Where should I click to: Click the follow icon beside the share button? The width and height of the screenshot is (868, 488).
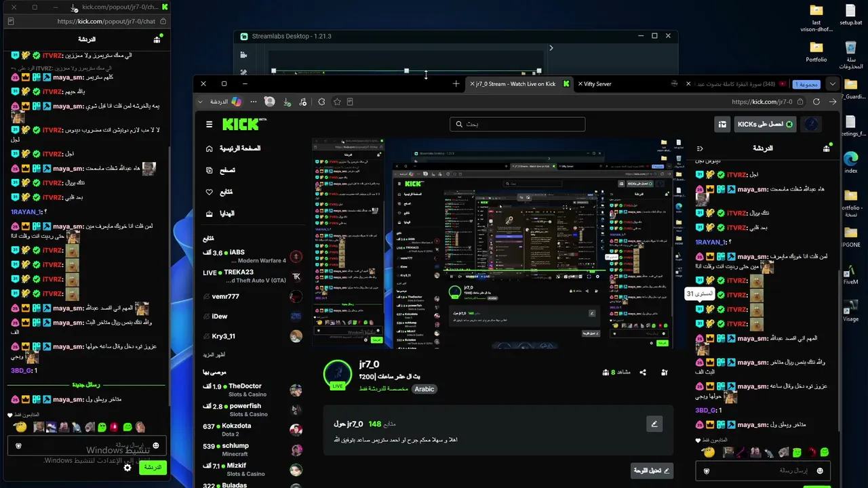coord(665,372)
